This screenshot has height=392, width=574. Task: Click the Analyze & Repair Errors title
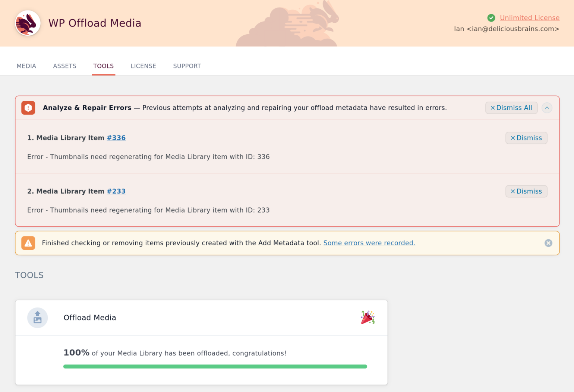(87, 108)
